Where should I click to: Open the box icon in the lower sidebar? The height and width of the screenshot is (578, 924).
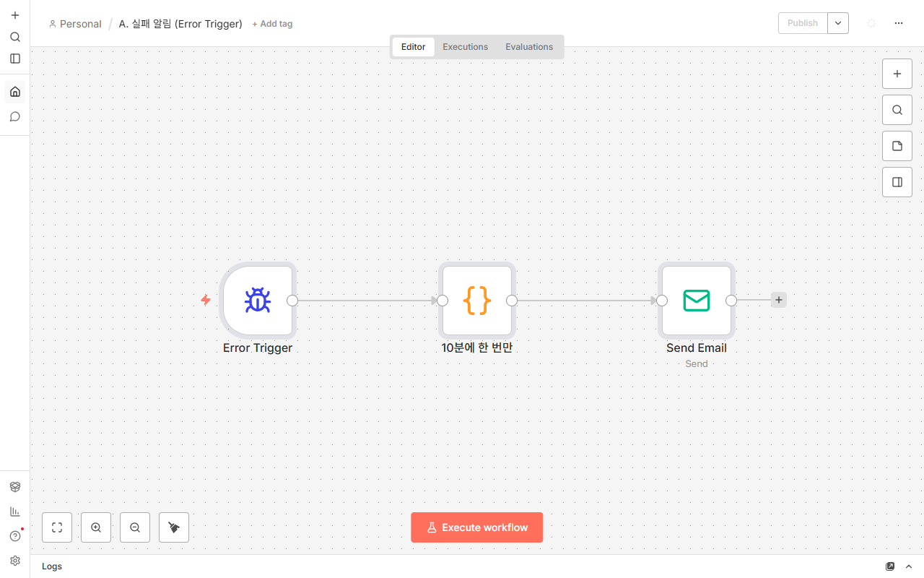point(15,487)
